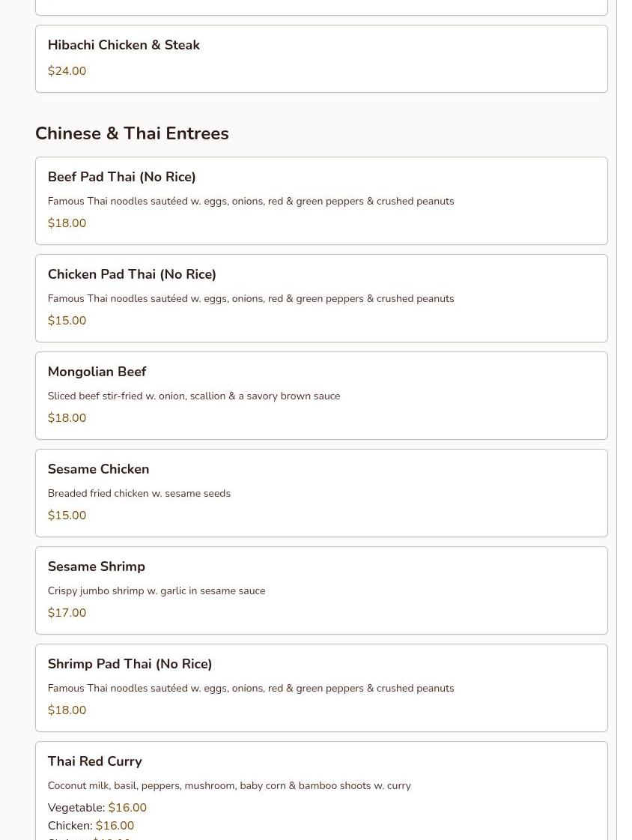The width and height of the screenshot is (632, 840).
Task: Click the Sesame Chicken breaded fried description
Action: (139, 493)
